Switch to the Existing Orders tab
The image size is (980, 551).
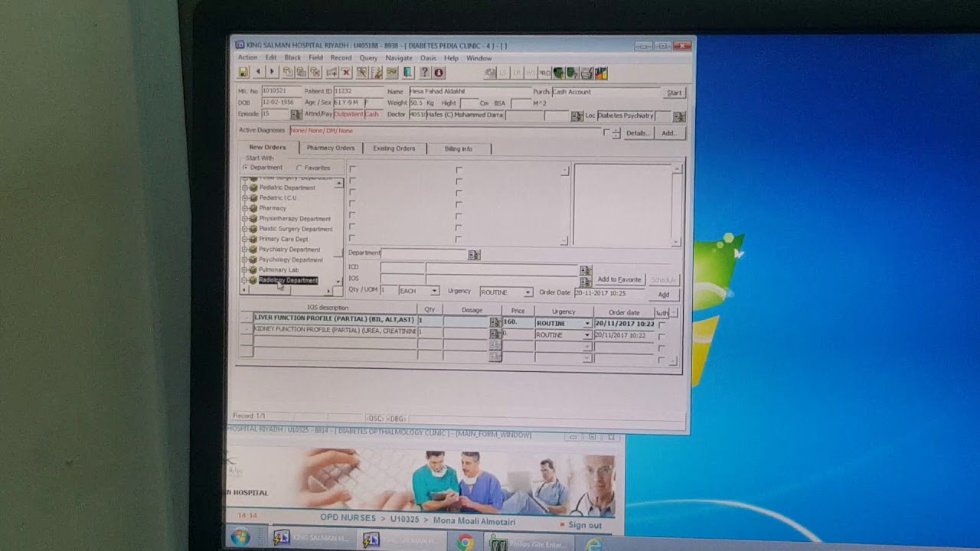coord(394,148)
